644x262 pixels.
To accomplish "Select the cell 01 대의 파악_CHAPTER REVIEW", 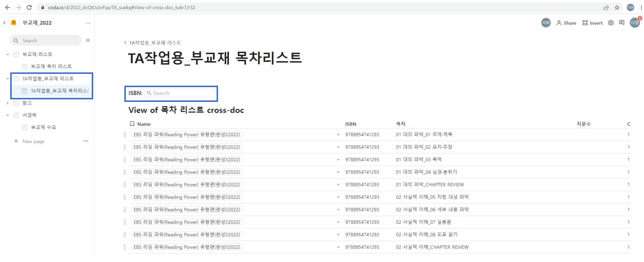I will tap(430, 185).
